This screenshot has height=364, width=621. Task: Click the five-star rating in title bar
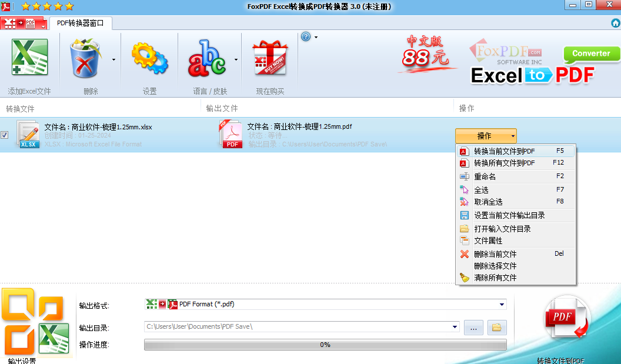pos(48,6)
